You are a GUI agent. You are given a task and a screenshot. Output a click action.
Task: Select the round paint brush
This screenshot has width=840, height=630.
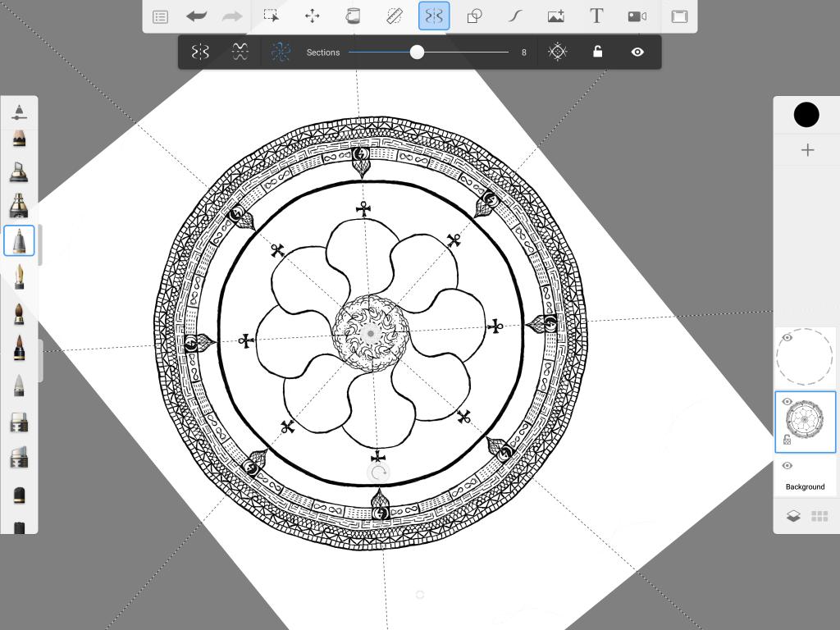point(19,314)
